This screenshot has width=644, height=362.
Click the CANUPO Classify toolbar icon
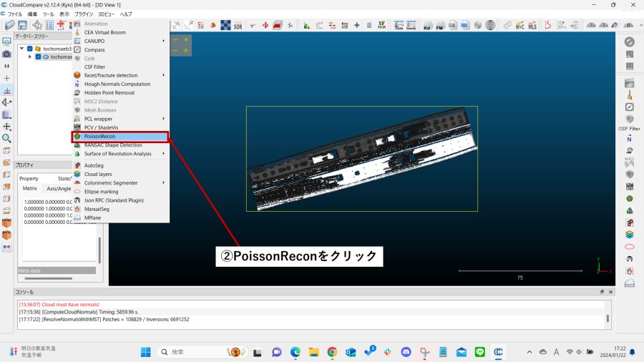click(x=411, y=26)
